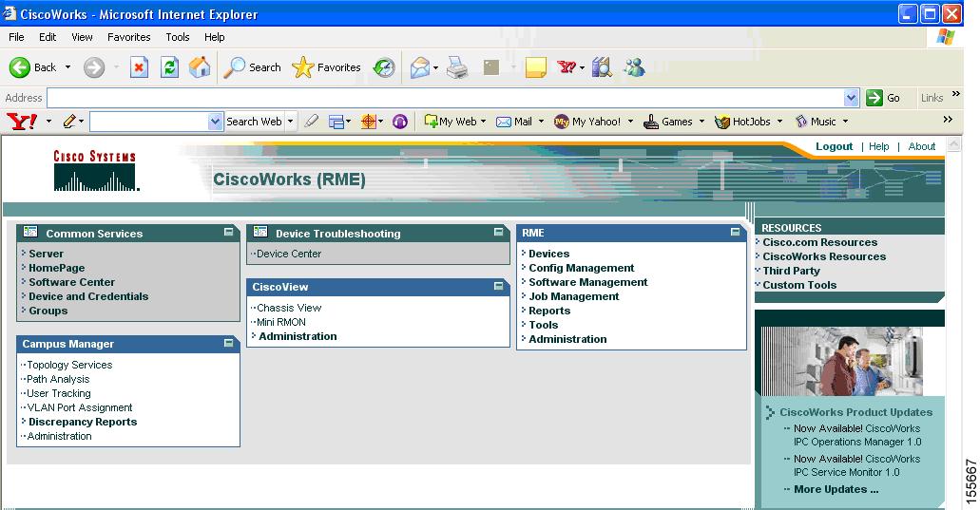The height and width of the screenshot is (510, 980).
Task: Click the Logout link
Action: [834, 146]
